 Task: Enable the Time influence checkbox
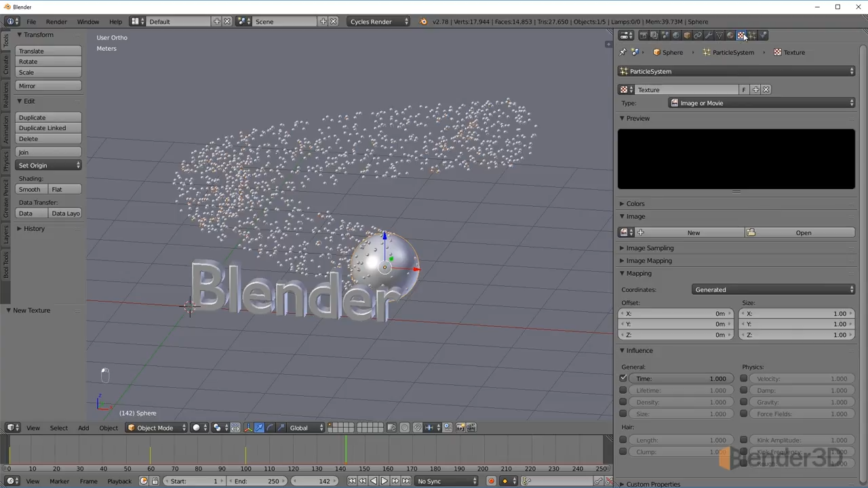tap(623, 378)
